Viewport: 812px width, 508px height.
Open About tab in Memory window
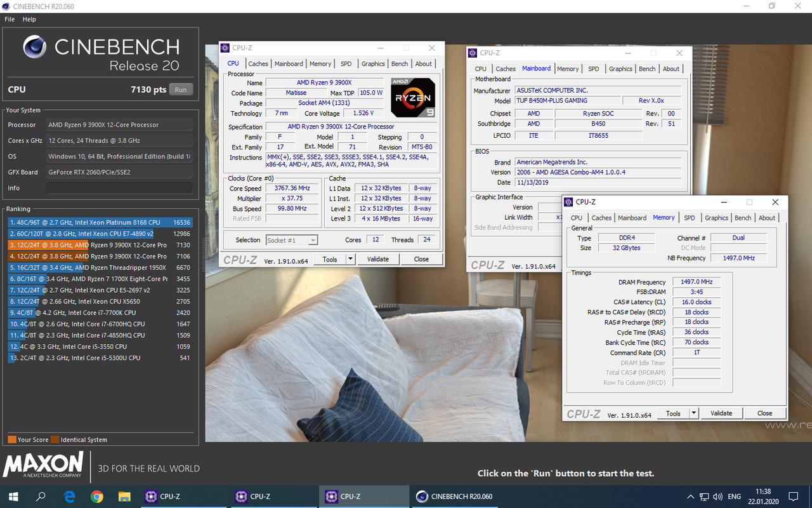coord(767,218)
